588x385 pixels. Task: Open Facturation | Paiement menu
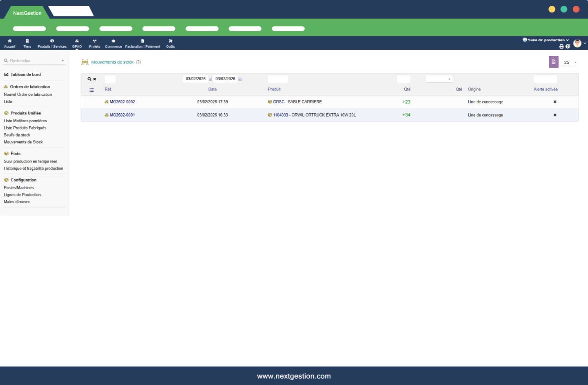[x=142, y=43]
